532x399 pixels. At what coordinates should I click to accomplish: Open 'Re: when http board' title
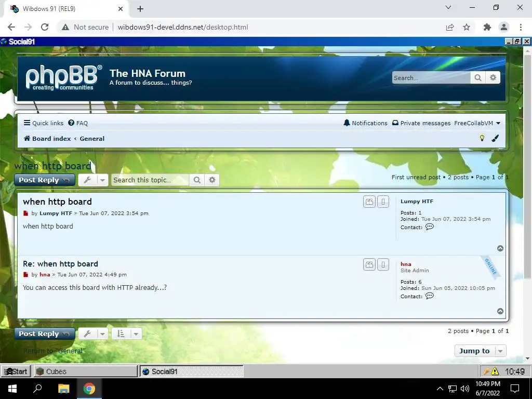(60, 263)
